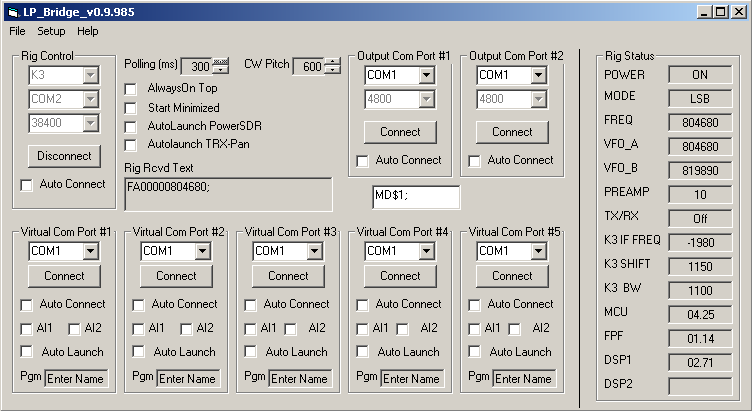This screenshot has height=411, width=752.
Task: Connect Virtual Com Port #2
Action: click(x=176, y=276)
